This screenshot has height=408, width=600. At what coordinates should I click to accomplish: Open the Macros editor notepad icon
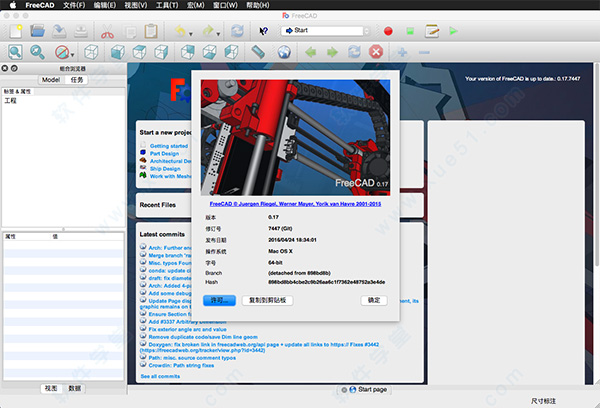[432, 31]
